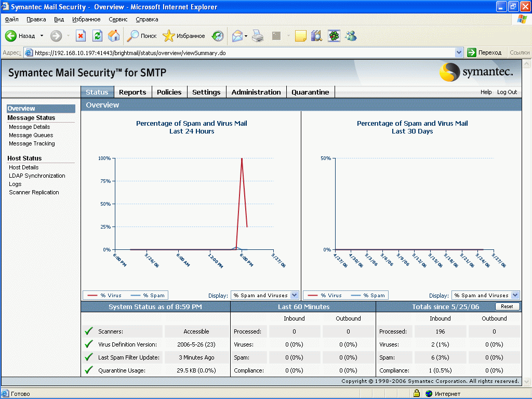Open the address bar dropdown arrow
This screenshot has height=399, width=532.
(459, 52)
